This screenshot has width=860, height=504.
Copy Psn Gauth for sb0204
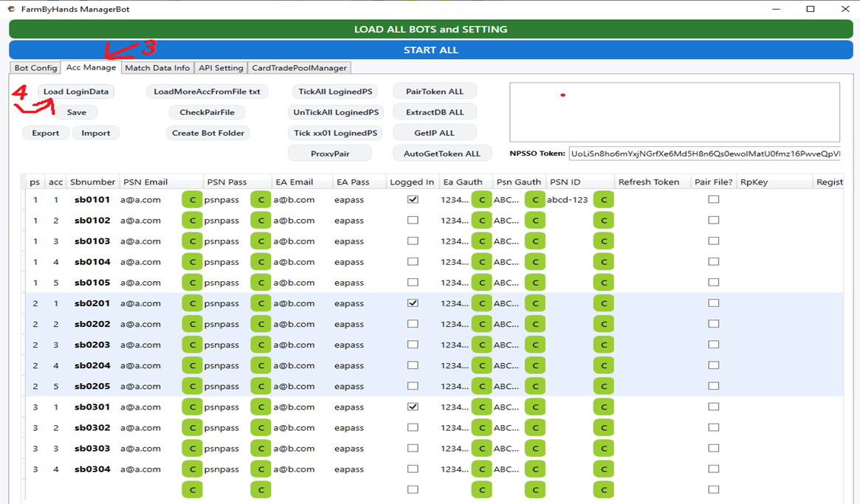[534, 366]
